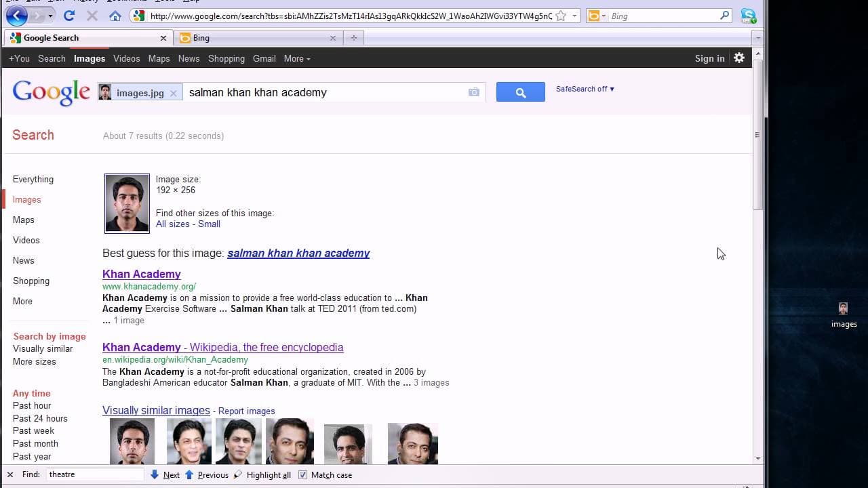Screen dimensions: 868x488
Task: Select Everything in the left sidebar
Action: [x=33, y=179]
